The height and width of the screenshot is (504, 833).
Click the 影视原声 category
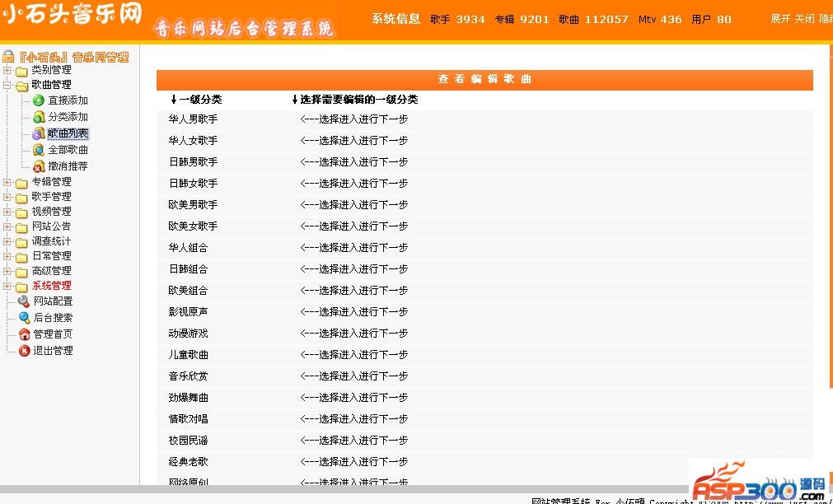click(188, 312)
